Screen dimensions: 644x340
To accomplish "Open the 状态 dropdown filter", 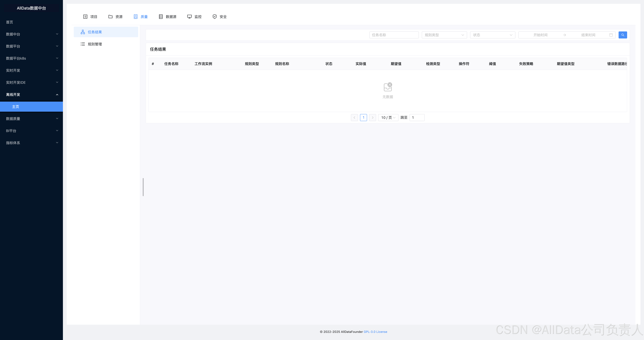I will pos(492,35).
